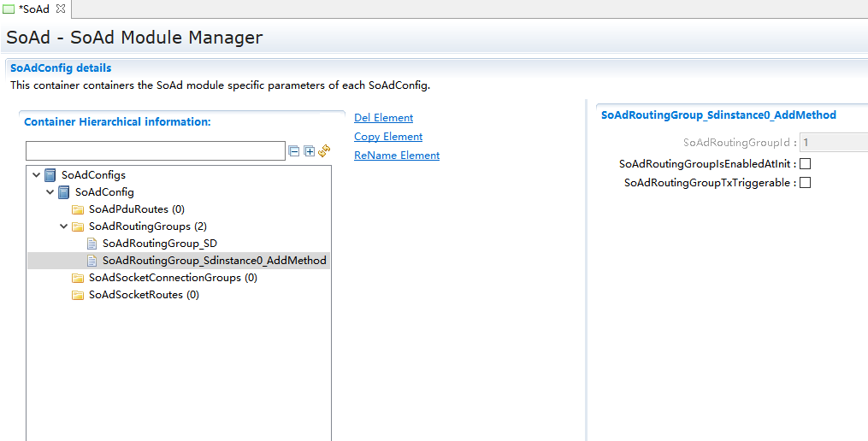Click the refresh tree icon
Image resolution: width=868 pixels, height=441 pixels.
[324, 151]
